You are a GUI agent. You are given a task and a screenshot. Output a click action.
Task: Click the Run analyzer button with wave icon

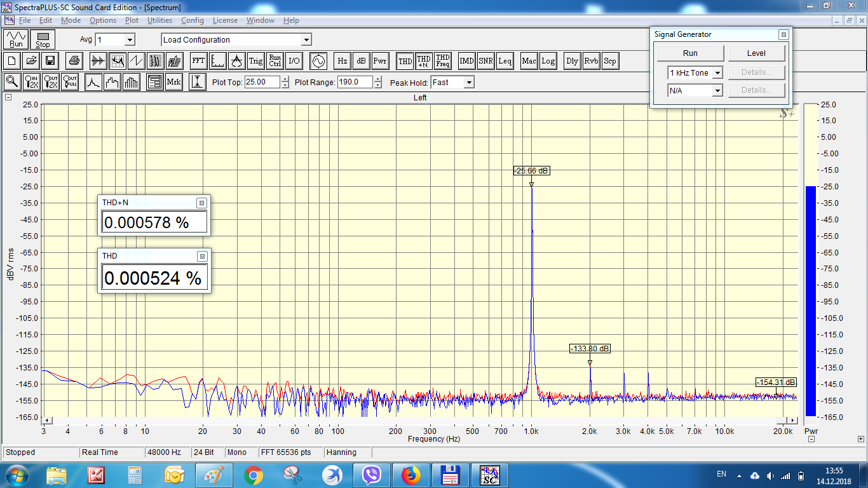coord(16,40)
